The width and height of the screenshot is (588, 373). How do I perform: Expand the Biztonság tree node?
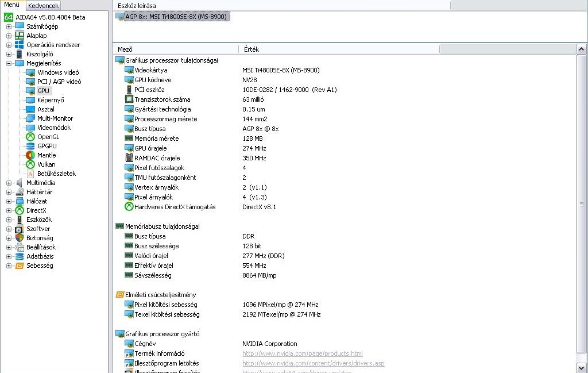tap(9, 238)
